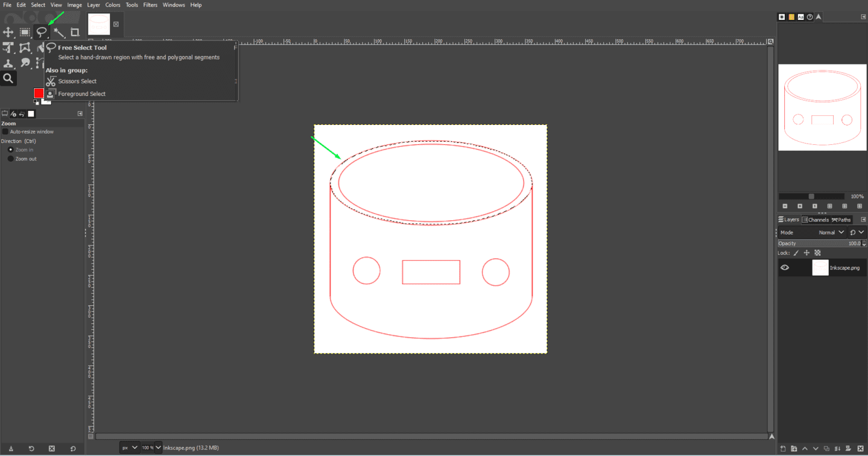Open the Image menu
Viewport: 868px width, 456px height.
tap(75, 5)
